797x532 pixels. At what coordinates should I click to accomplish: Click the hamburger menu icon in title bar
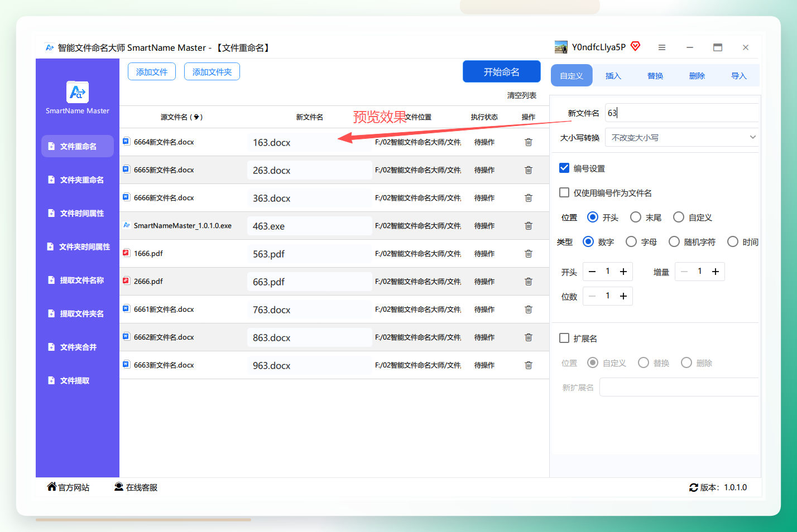662,47
